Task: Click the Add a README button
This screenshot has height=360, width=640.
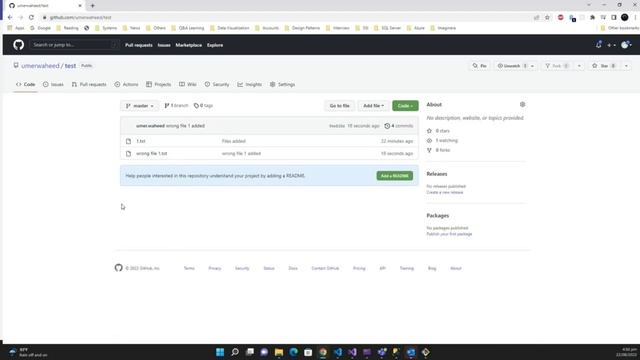Action: click(x=395, y=176)
